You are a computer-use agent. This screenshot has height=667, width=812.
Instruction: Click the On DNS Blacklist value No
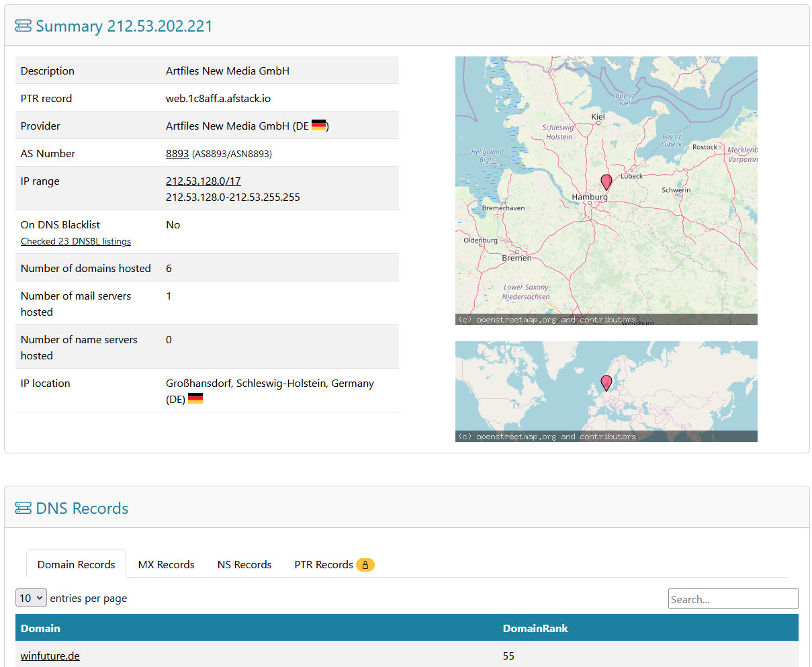173,225
